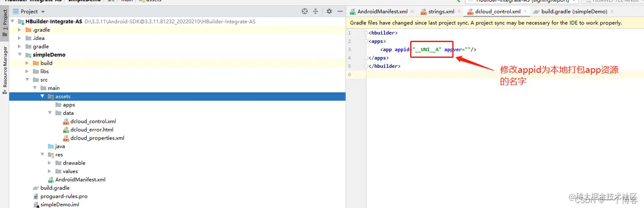Fold the <apps> tag at line 2
The image size is (644, 208).
tap(366, 41)
